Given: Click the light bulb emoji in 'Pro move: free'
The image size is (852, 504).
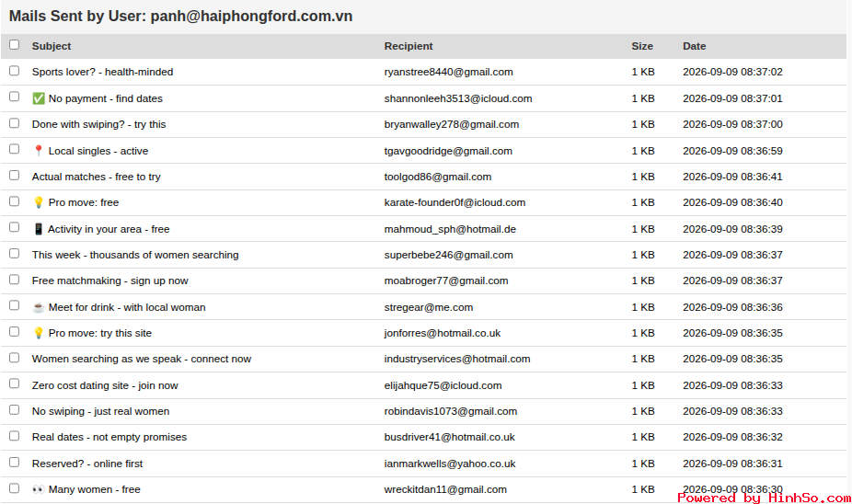Looking at the screenshot, I should tap(38, 202).
